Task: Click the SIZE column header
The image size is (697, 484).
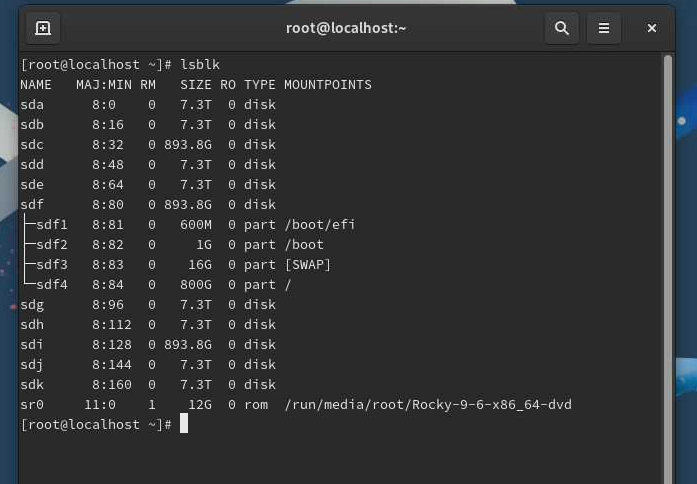Action: (196, 85)
